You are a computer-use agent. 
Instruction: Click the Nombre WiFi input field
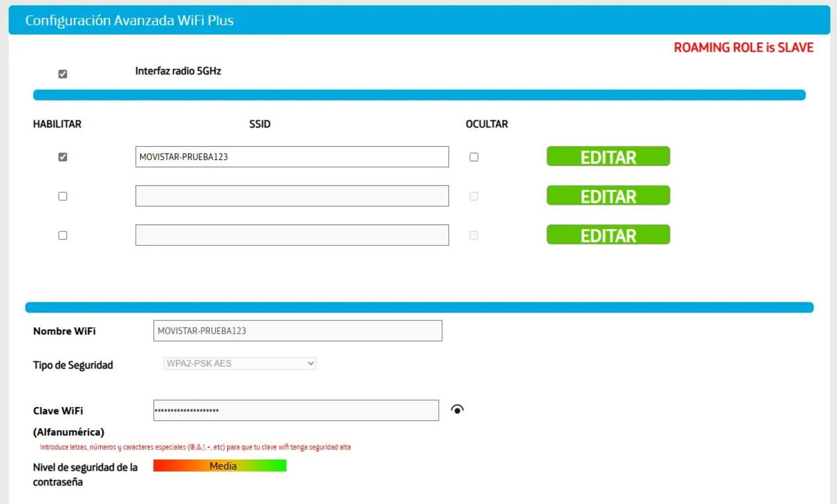pos(298,331)
